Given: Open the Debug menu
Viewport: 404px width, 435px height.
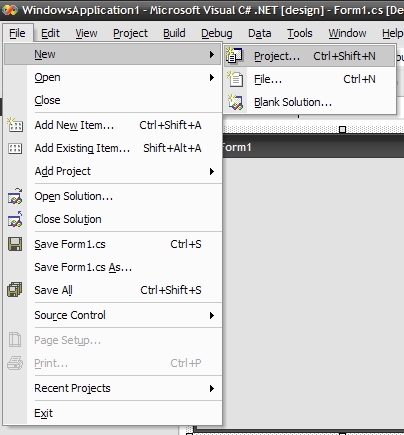Looking at the screenshot, I should click(217, 33).
